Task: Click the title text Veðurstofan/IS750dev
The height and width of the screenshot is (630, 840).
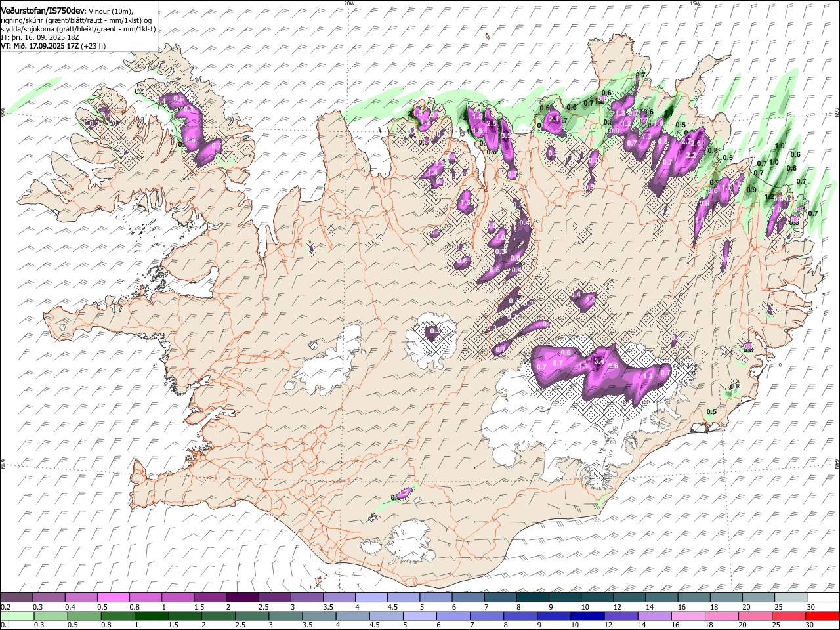Action: pyautogui.click(x=43, y=10)
